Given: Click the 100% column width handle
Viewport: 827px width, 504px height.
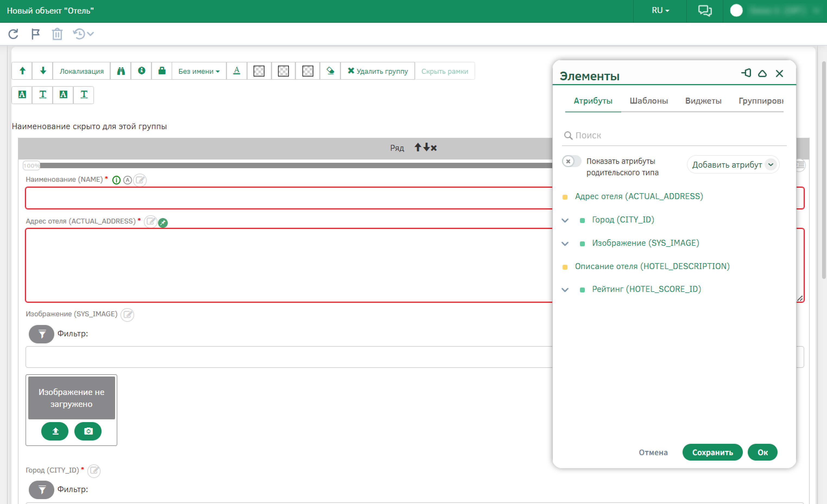Looking at the screenshot, I should pyautogui.click(x=31, y=165).
